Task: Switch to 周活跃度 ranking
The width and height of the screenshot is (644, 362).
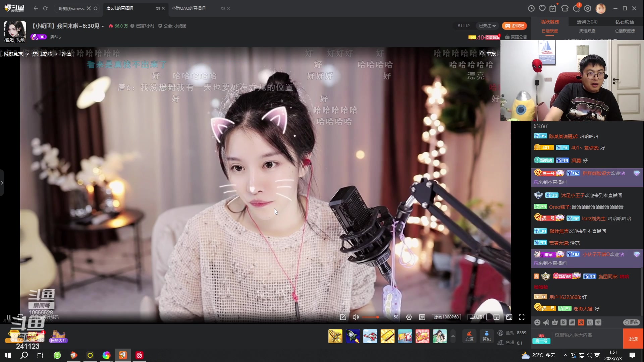Action: point(587,31)
